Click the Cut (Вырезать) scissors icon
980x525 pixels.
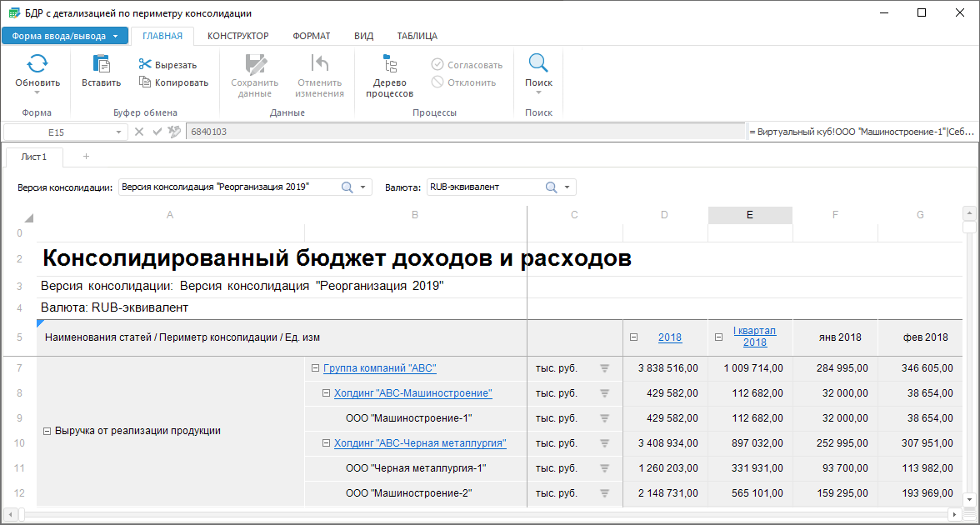145,65
